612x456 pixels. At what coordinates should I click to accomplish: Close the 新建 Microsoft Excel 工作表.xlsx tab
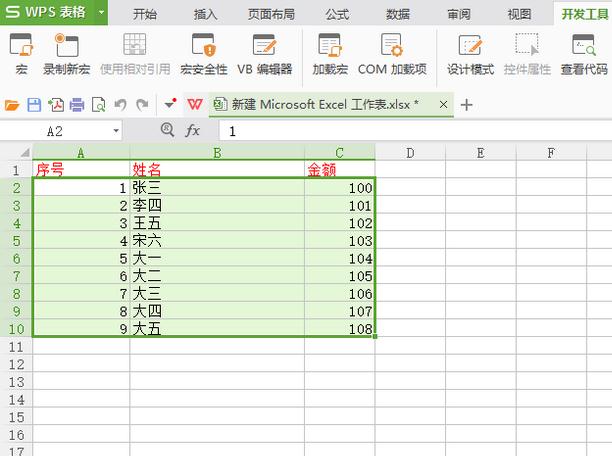[443, 105]
